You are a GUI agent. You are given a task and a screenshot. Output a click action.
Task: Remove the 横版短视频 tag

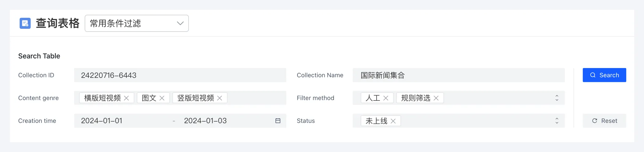pyautogui.click(x=126, y=98)
